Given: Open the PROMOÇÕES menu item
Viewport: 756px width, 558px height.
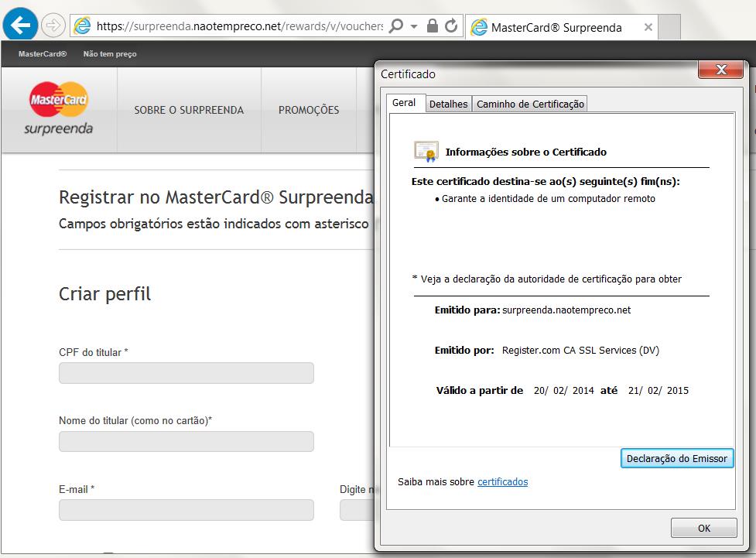Looking at the screenshot, I should 309,110.
